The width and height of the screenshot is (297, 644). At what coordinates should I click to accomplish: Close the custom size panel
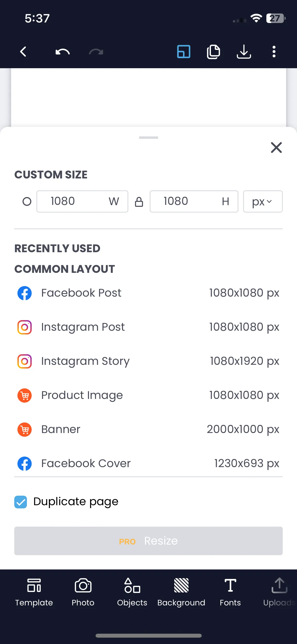click(x=276, y=148)
